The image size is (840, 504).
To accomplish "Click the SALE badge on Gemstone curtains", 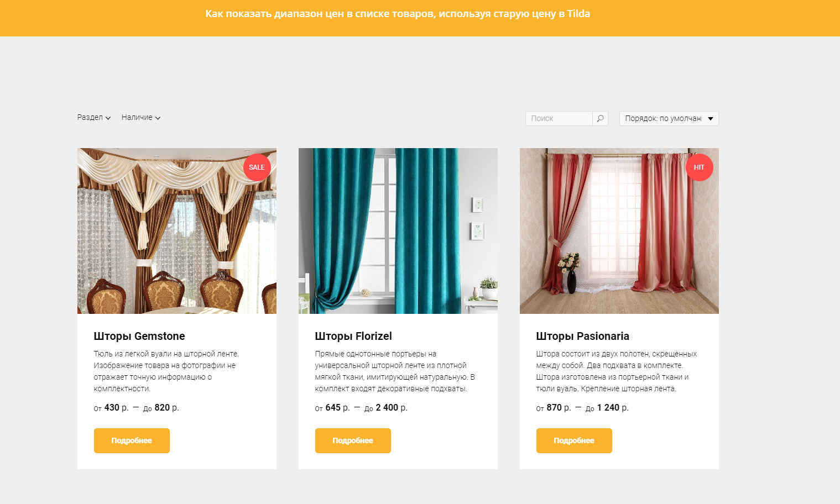I will pyautogui.click(x=257, y=167).
